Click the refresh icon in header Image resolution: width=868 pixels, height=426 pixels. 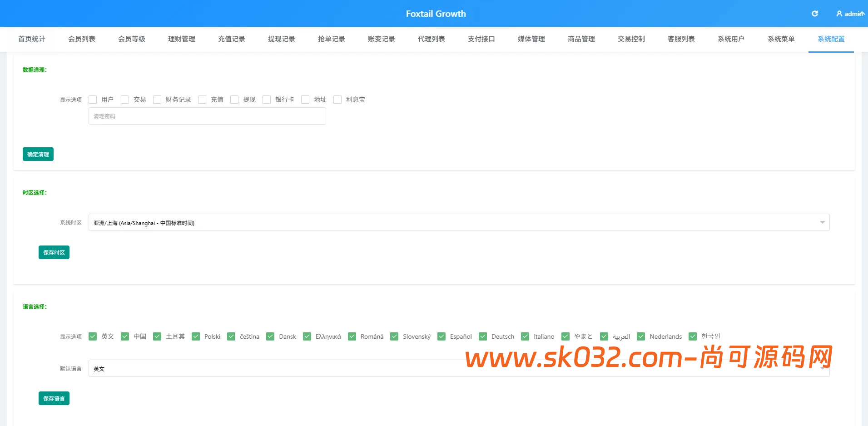(x=815, y=14)
